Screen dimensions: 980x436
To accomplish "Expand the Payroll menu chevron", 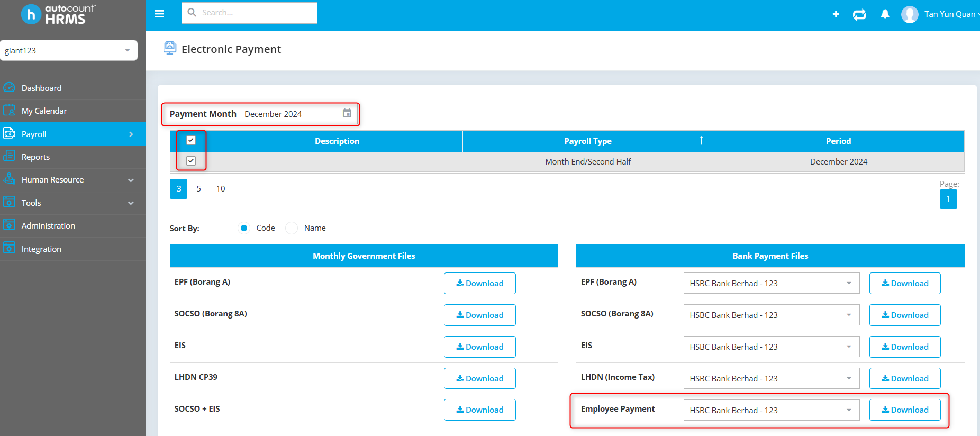I will pos(131,134).
